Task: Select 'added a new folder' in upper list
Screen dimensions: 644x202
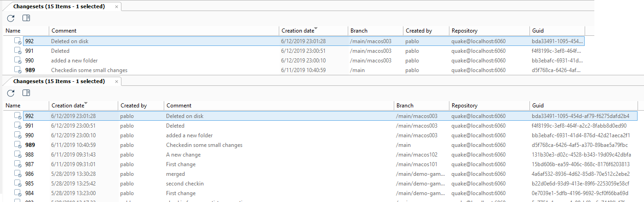Action: pyautogui.click(x=74, y=61)
